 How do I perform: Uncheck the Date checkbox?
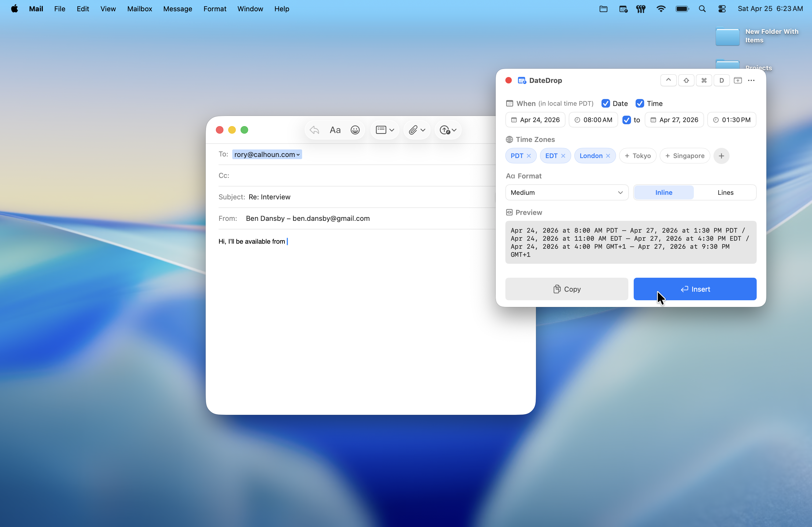[x=606, y=103]
